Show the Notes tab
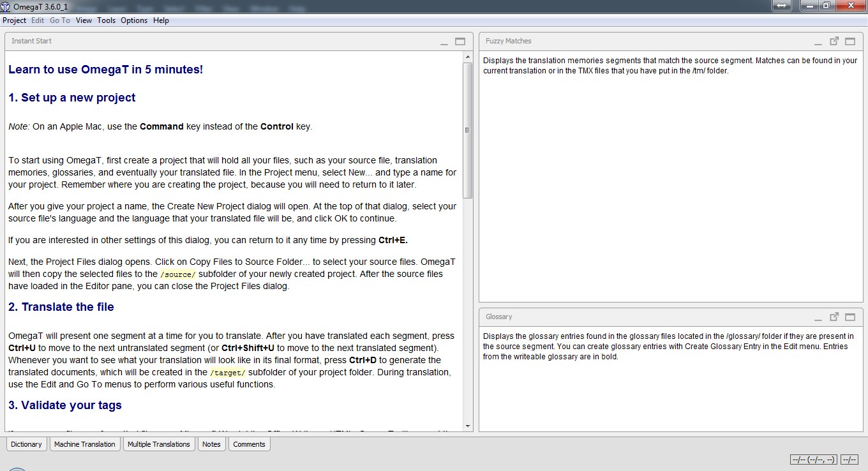This screenshot has height=471, width=868. pos(211,444)
